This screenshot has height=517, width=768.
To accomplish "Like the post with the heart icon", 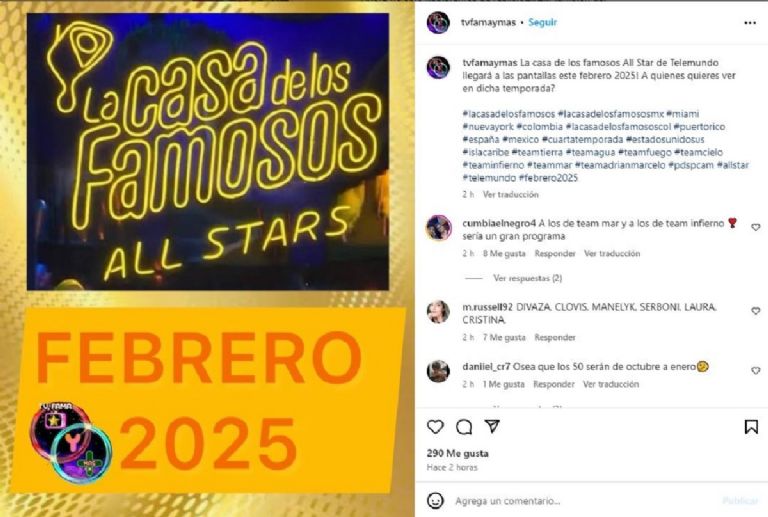I will [435, 427].
